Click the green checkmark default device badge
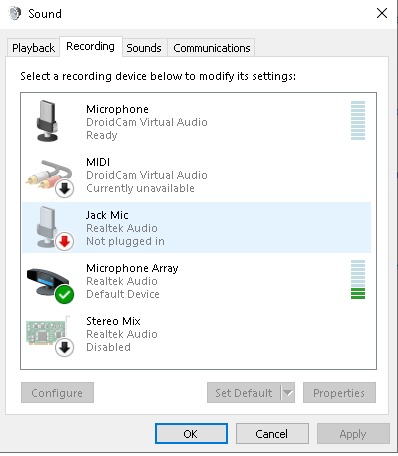Image resolution: width=398 pixels, height=456 pixels. [x=65, y=294]
